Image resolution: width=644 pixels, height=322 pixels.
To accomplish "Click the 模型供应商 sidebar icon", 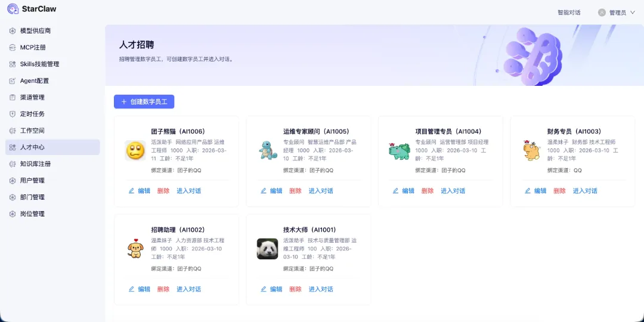I will [13, 31].
